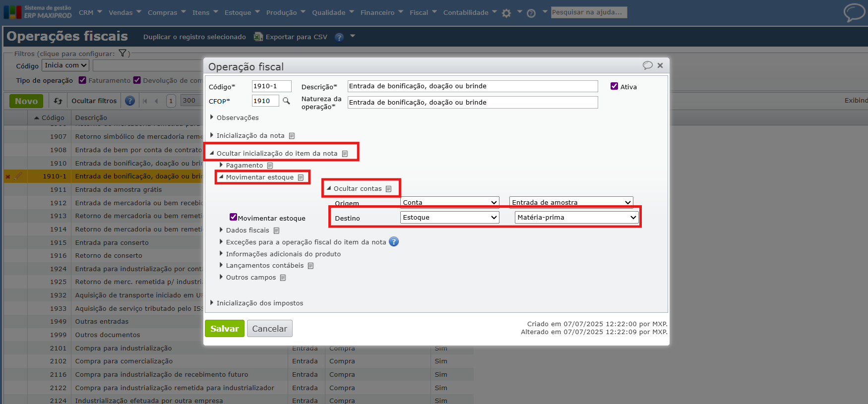Viewport: 868px width, 404px height.
Task: Click the note icon beside Dados fiscais
Action: (277, 231)
